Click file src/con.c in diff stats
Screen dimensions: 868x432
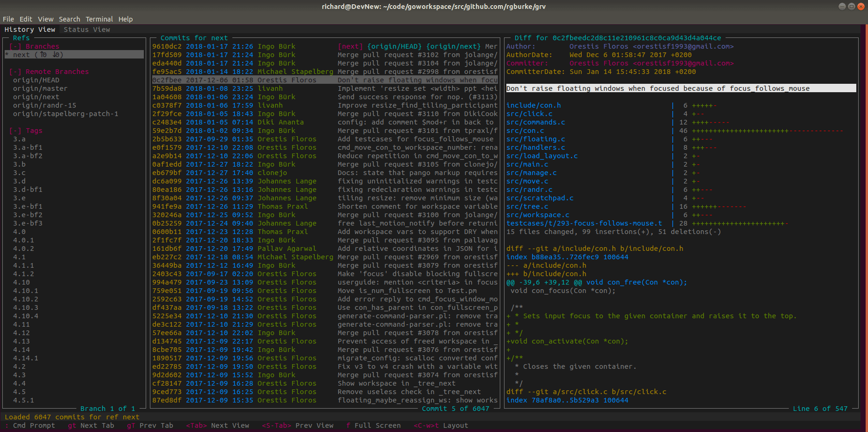click(525, 131)
